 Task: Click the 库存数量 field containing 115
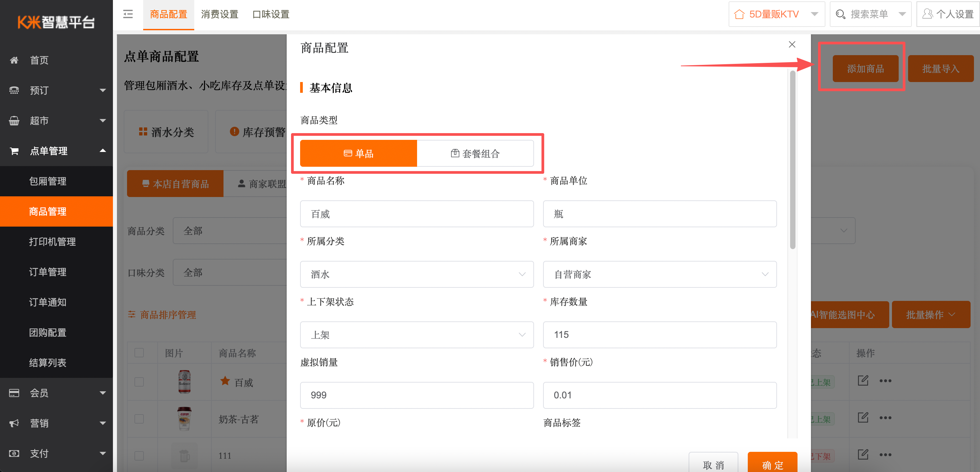coord(660,335)
